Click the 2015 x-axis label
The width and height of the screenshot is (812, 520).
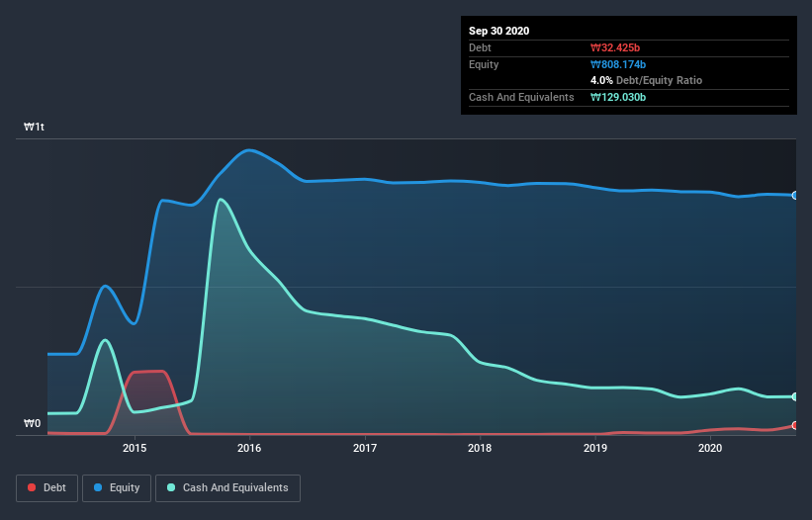135,448
